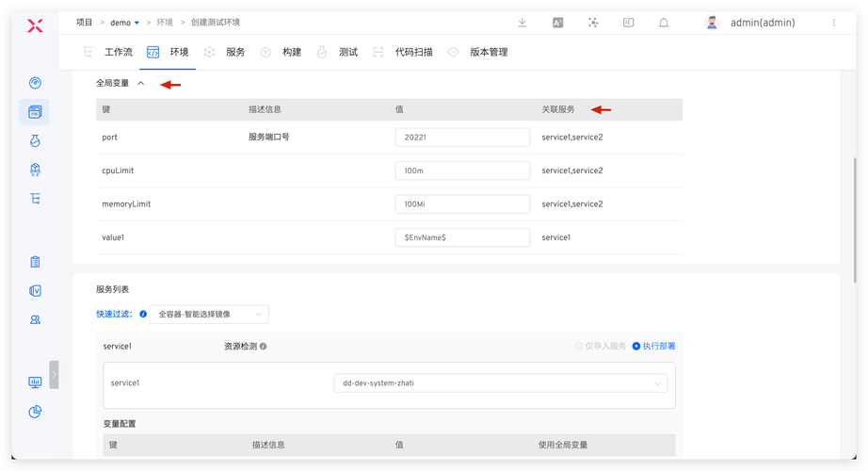Edit the cpuLimit value field 100m
The image size is (868, 471).
pyautogui.click(x=462, y=171)
